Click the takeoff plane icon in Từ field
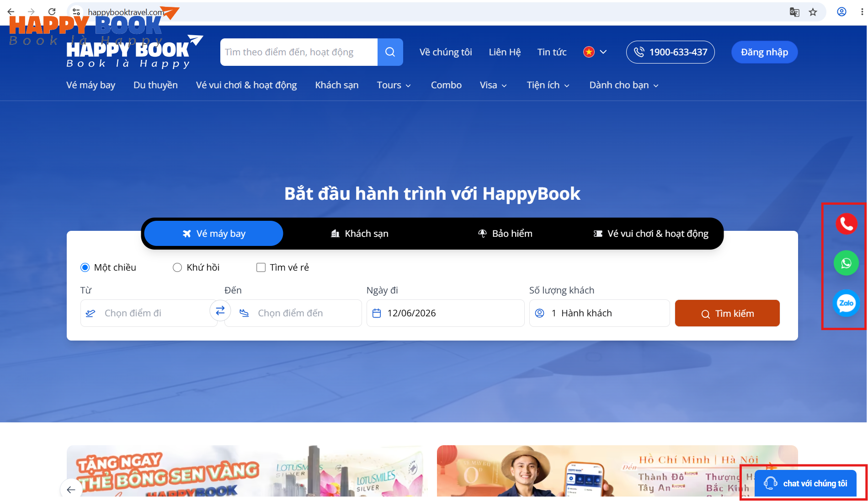This screenshot has height=501, width=868. coord(91,313)
